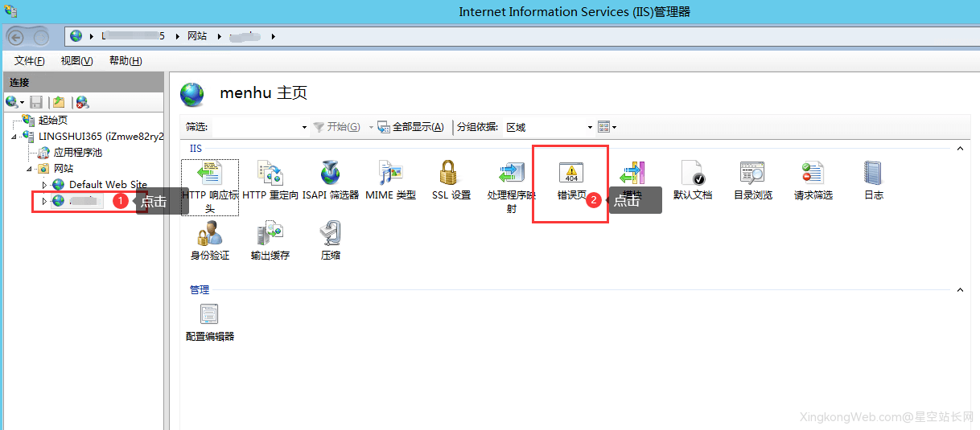
Task: Open the 身份验证 feature
Action: point(209,241)
